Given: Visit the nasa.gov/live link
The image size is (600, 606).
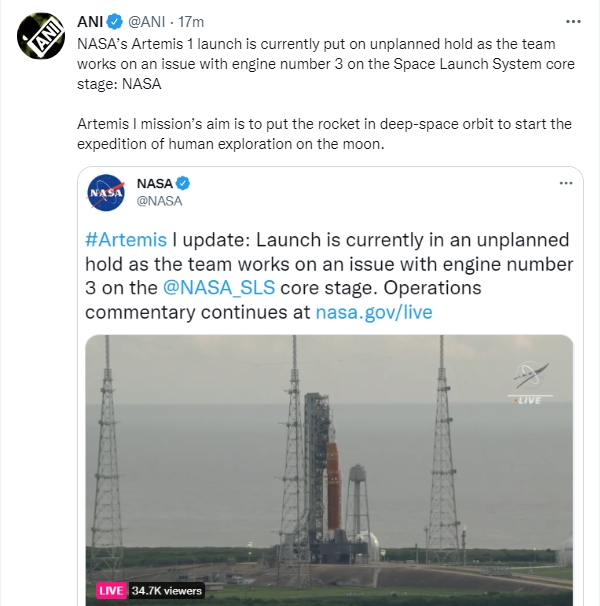Looking at the screenshot, I should (x=373, y=311).
